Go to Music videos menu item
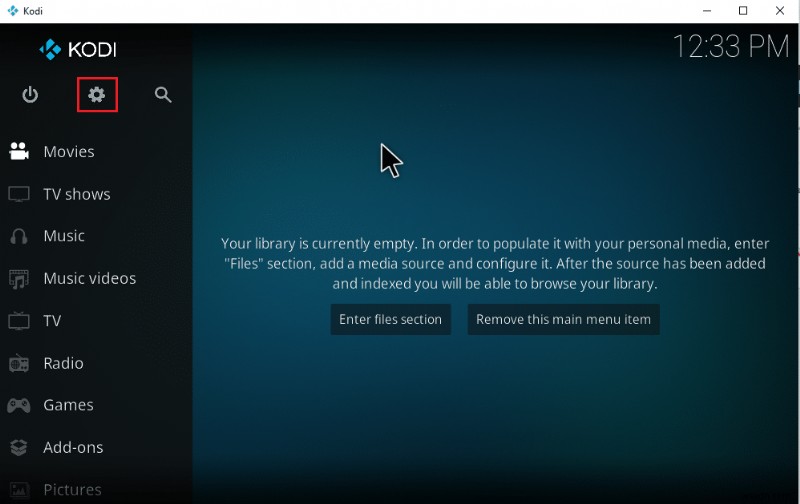 (x=90, y=279)
